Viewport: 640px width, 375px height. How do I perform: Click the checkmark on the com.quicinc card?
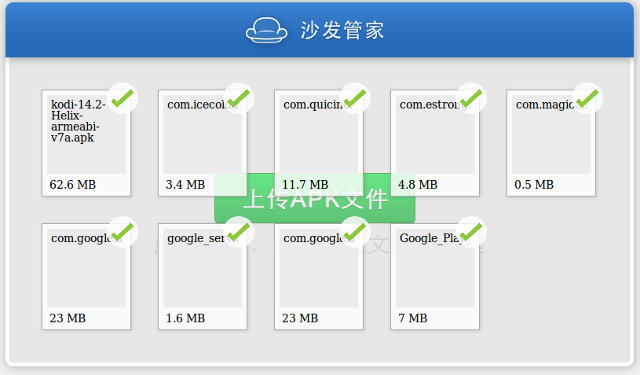(x=355, y=98)
